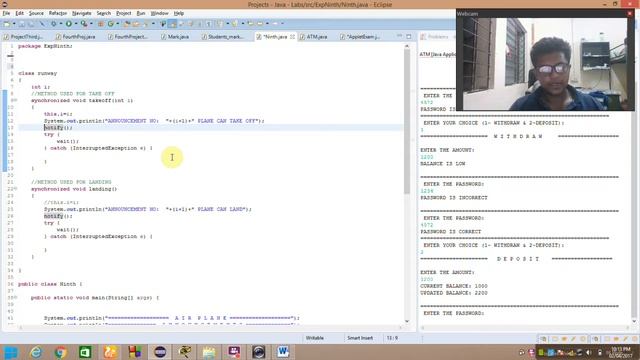Click the Run External Tools icon
640x360 pixels.
(84, 24)
